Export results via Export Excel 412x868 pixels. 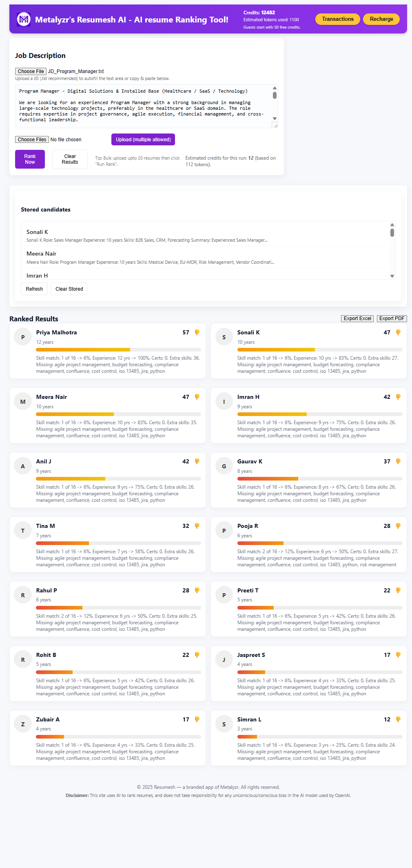pos(357,318)
